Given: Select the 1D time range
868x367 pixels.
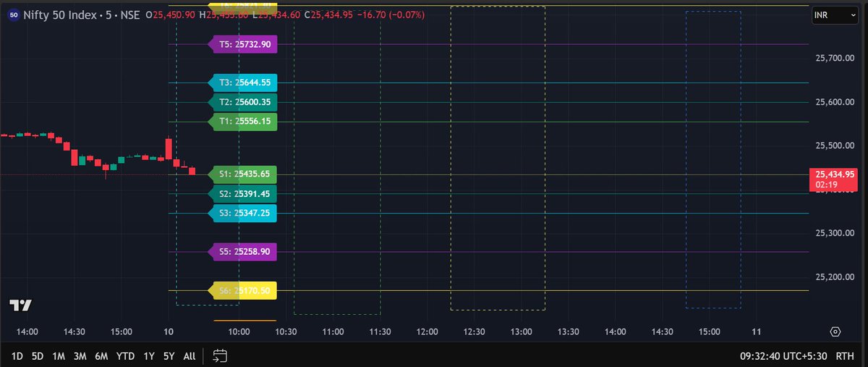Looking at the screenshot, I should (x=17, y=356).
